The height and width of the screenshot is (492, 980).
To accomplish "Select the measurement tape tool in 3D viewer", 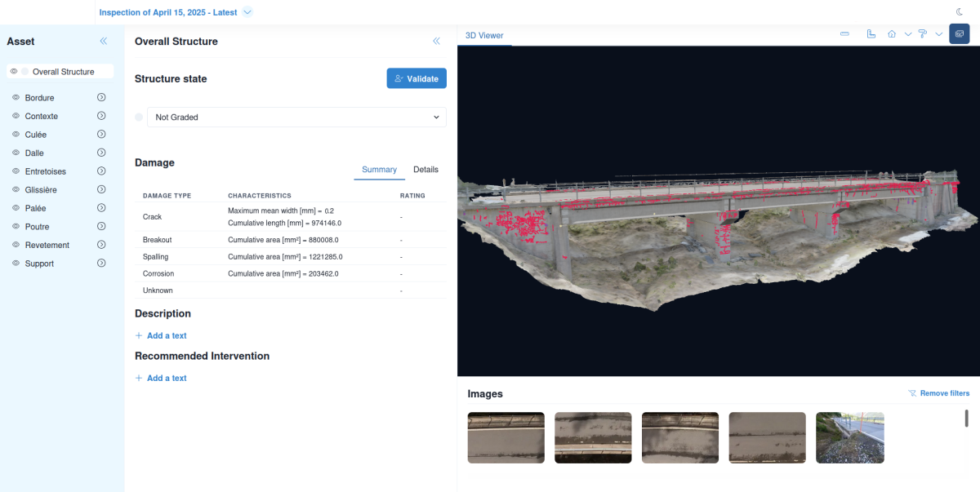I will 844,34.
